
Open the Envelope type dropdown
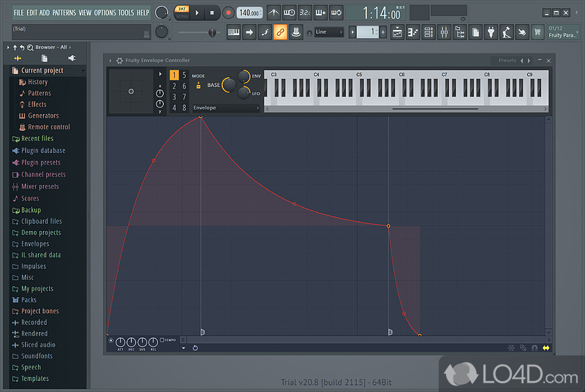click(x=225, y=108)
